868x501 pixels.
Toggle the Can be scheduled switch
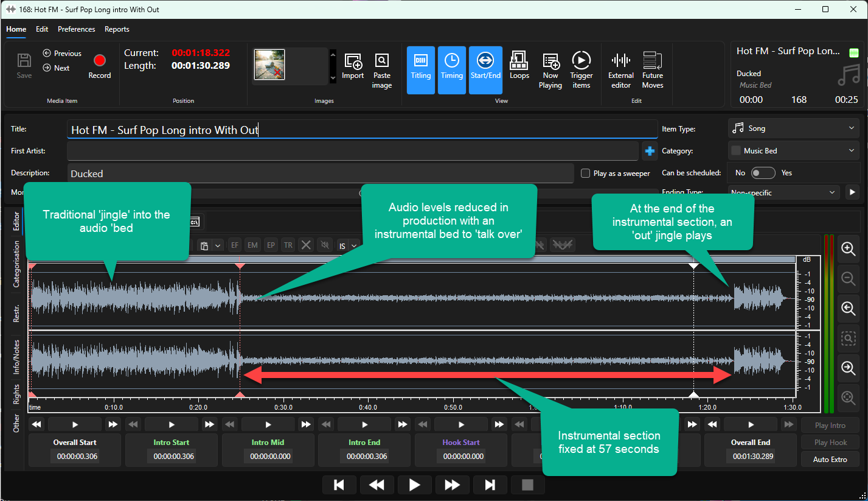763,173
